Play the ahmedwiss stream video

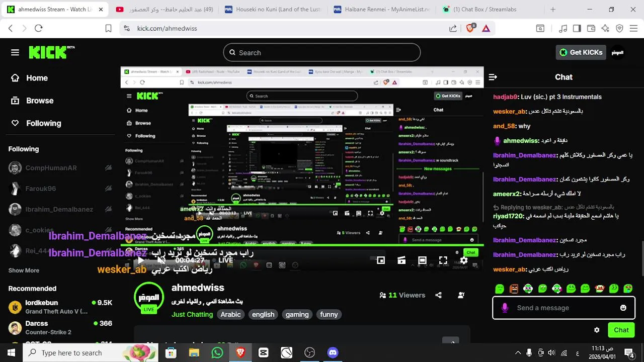coord(140,260)
